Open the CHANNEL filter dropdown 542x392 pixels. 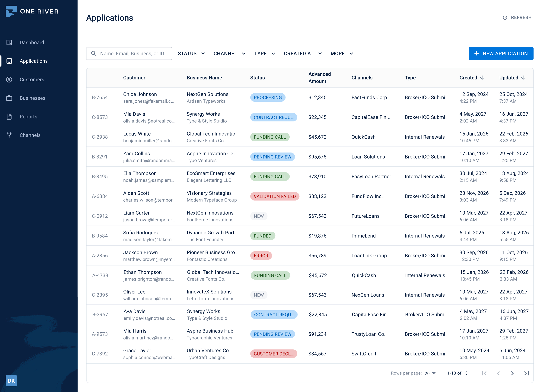[x=229, y=53]
